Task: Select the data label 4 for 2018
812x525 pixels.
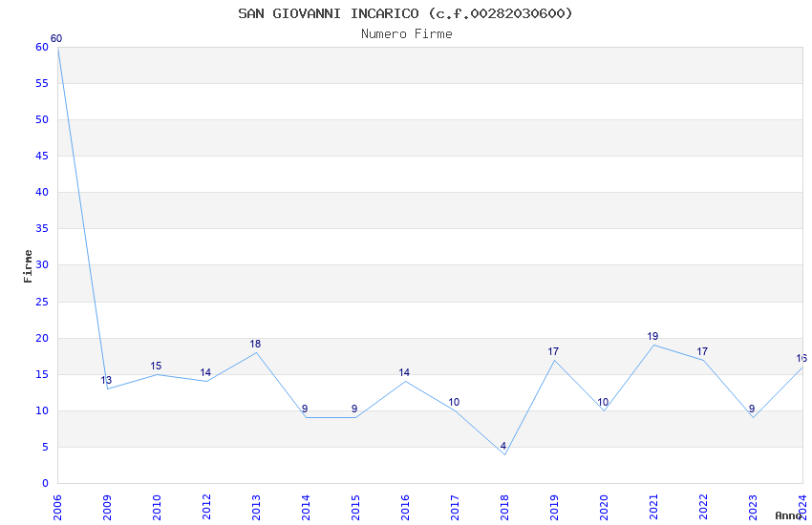Action: click(x=502, y=446)
